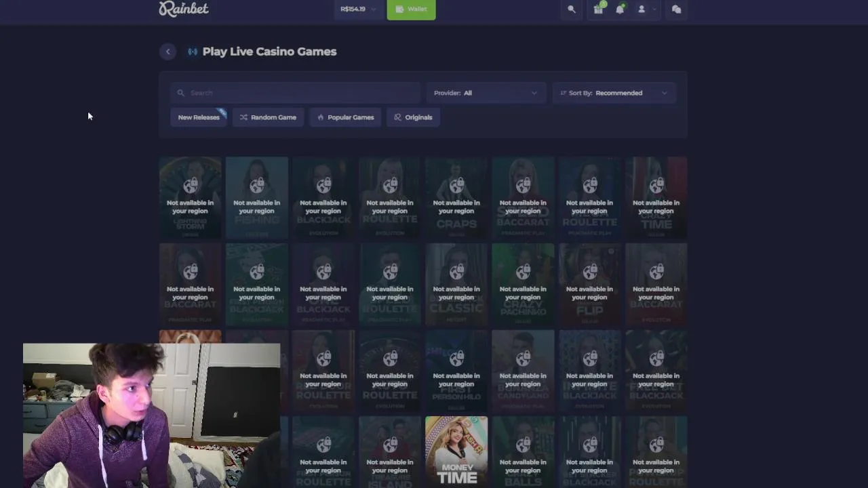Click the shuffle icon on Random Game
This screenshot has width=868, height=488.
click(243, 117)
